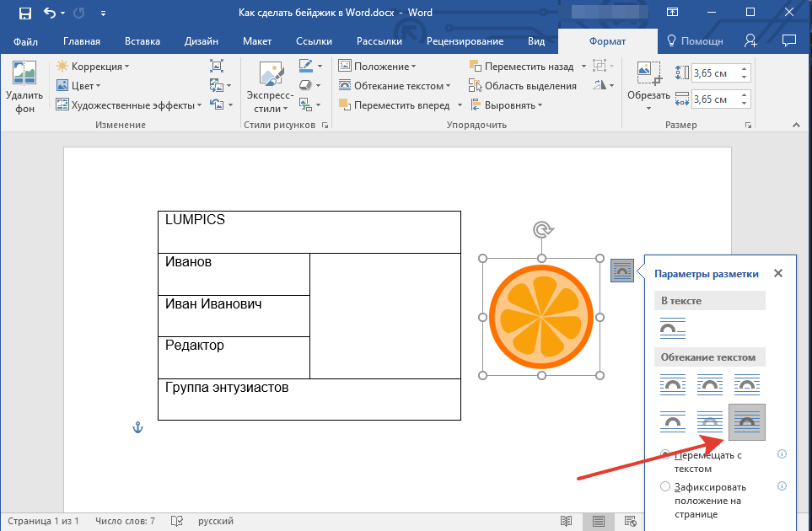Open the Файл tab

tap(25, 41)
